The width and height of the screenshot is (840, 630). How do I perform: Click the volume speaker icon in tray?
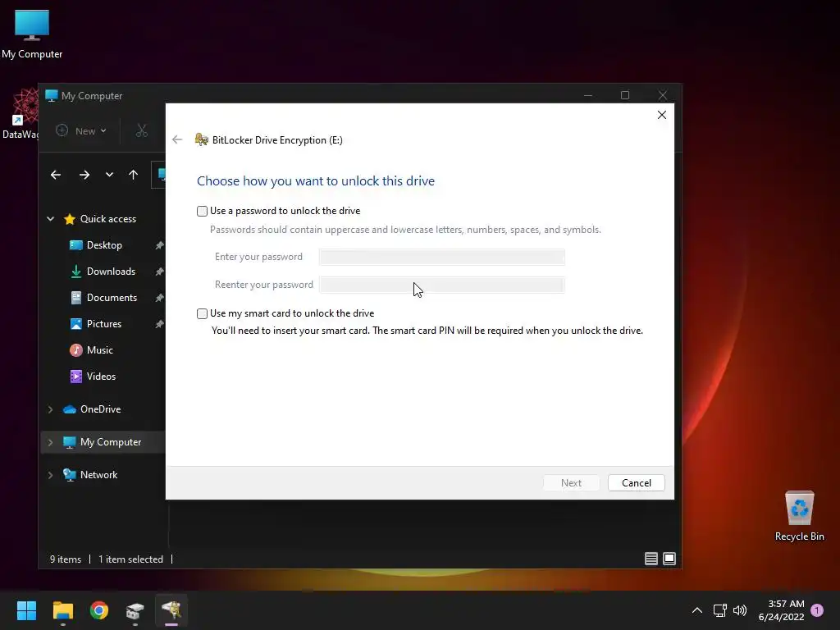click(740, 610)
